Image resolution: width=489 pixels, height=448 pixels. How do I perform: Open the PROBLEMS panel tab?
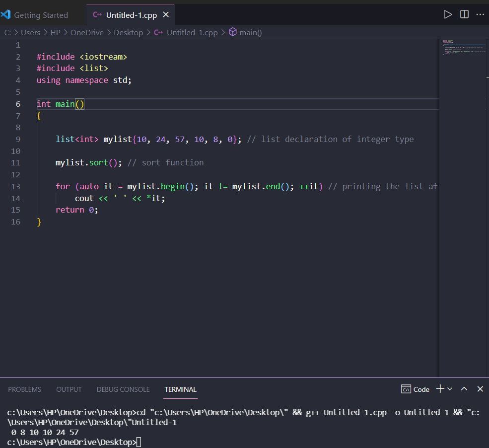[x=25, y=389]
